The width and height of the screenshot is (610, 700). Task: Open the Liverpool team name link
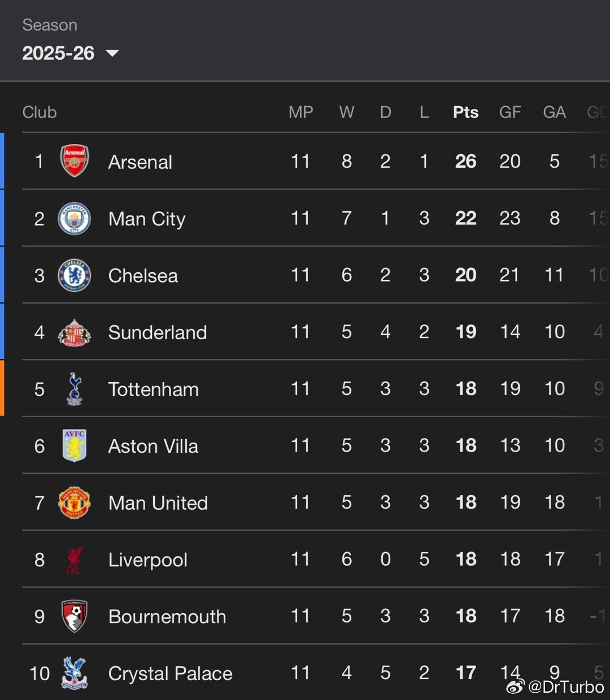point(147,560)
